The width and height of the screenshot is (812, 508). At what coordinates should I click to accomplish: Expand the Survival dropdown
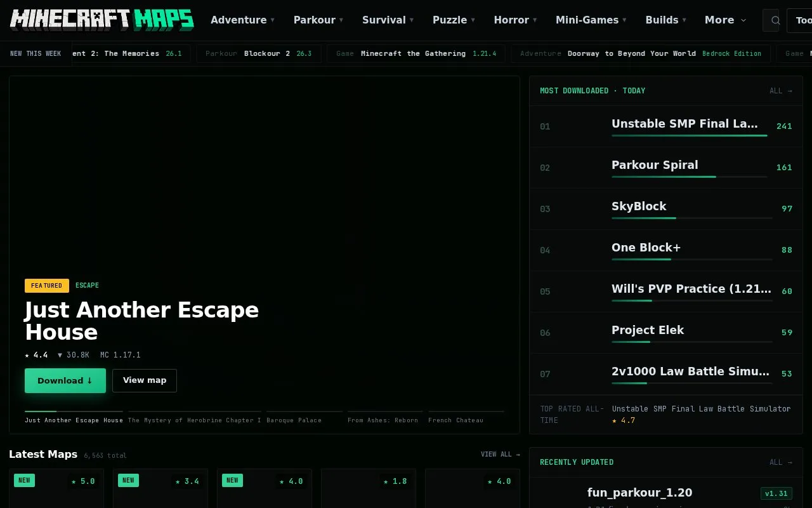(388, 20)
